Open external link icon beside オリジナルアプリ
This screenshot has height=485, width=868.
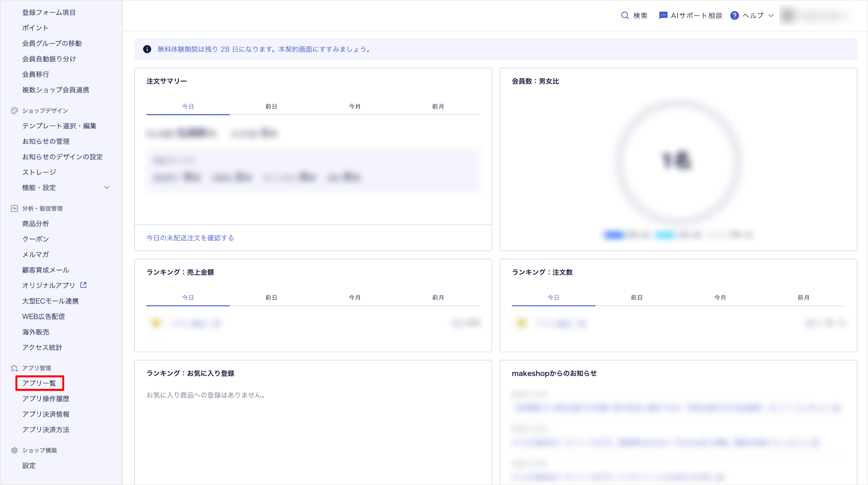[83, 285]
